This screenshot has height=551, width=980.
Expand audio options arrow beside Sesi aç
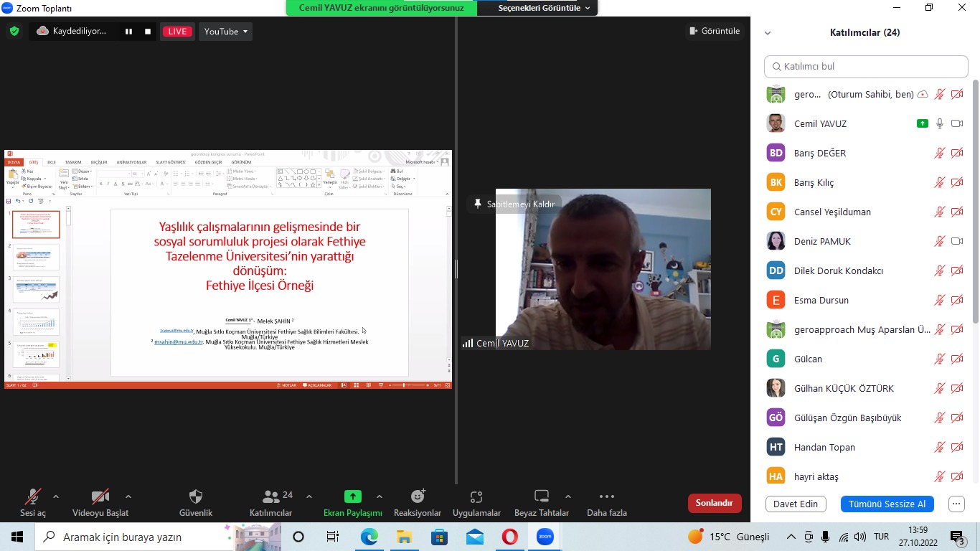(56, 496)
